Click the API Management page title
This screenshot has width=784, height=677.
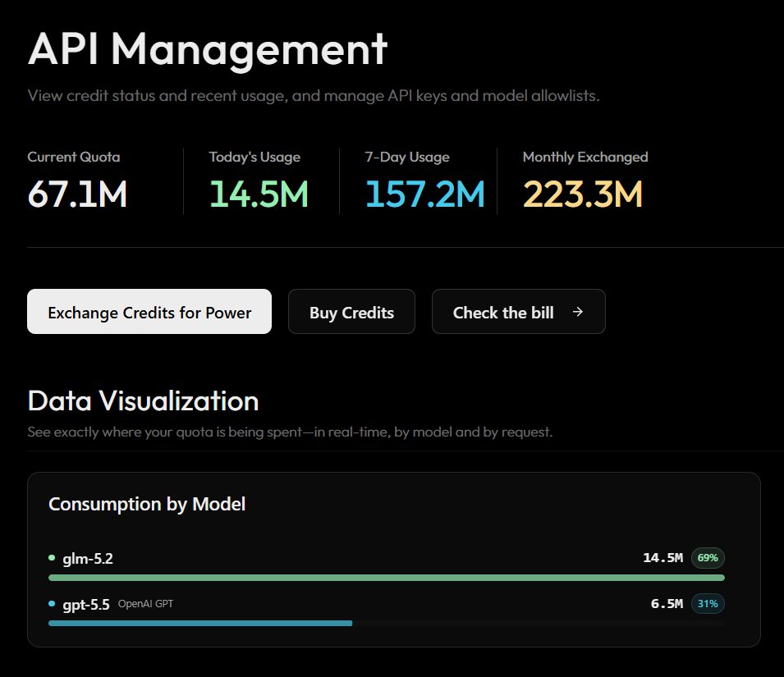coord(208,50)
